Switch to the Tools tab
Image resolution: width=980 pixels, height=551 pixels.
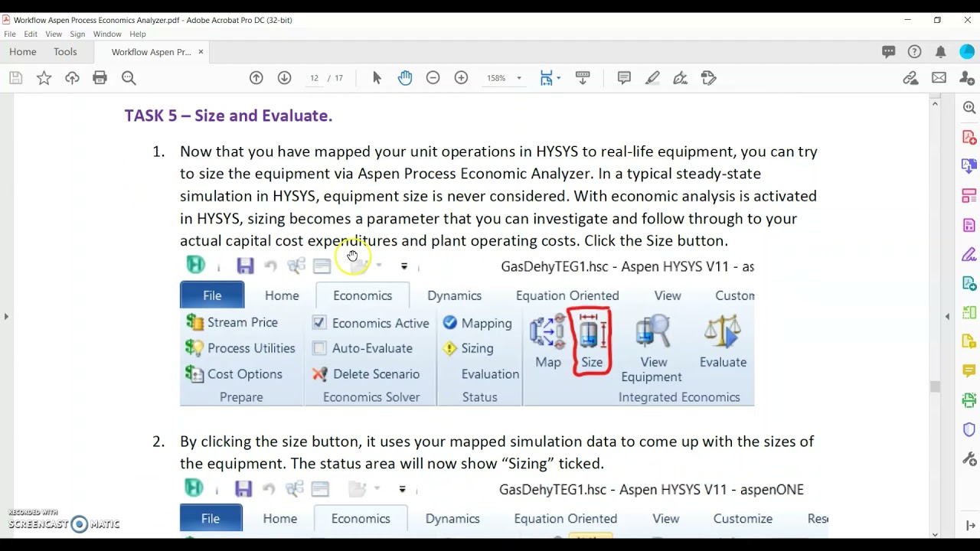tap(65, 52)
